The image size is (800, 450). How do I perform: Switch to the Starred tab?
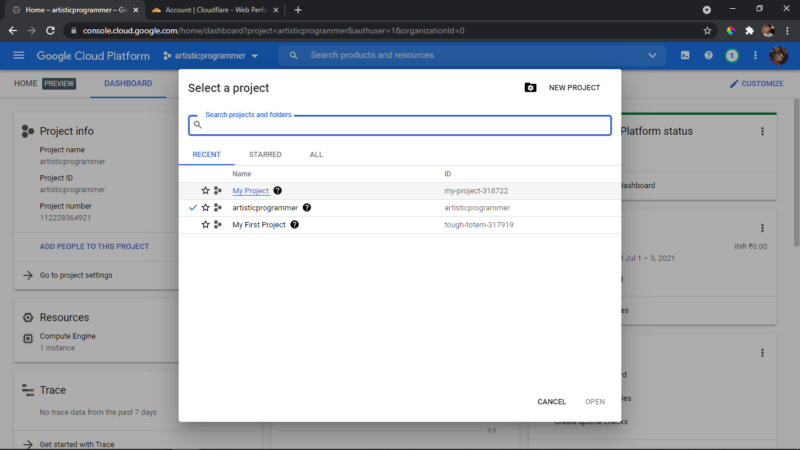click(265, 155)
